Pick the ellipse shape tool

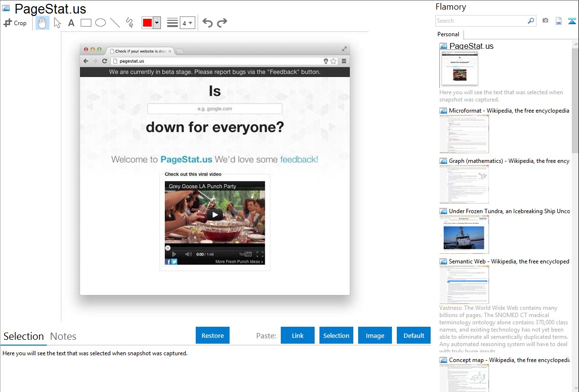[101, 23]
